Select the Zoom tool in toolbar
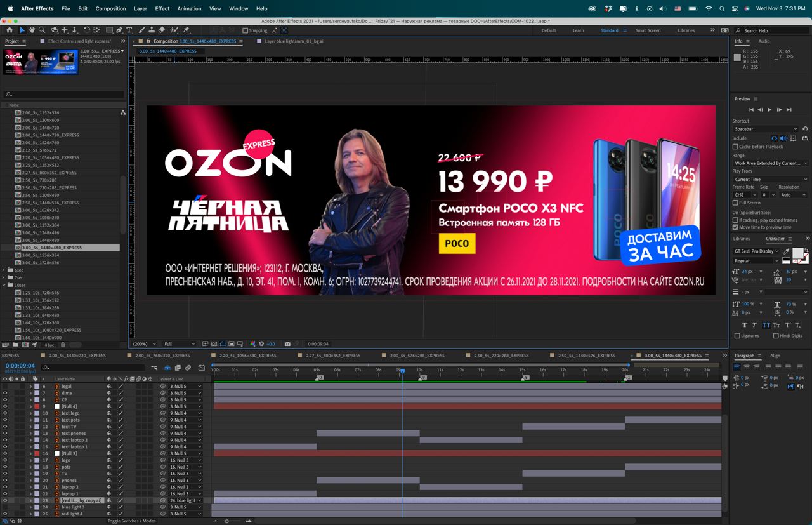 click(42, 30)
